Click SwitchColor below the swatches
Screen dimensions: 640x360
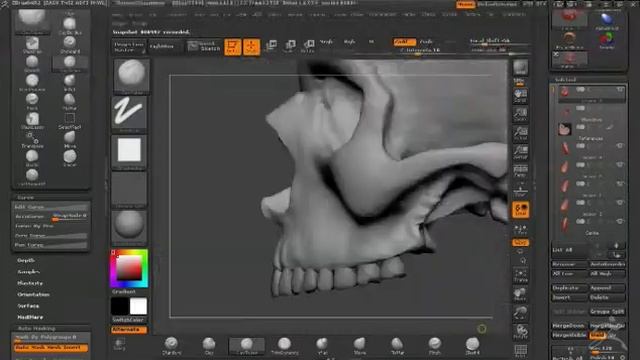click(129, 320)
